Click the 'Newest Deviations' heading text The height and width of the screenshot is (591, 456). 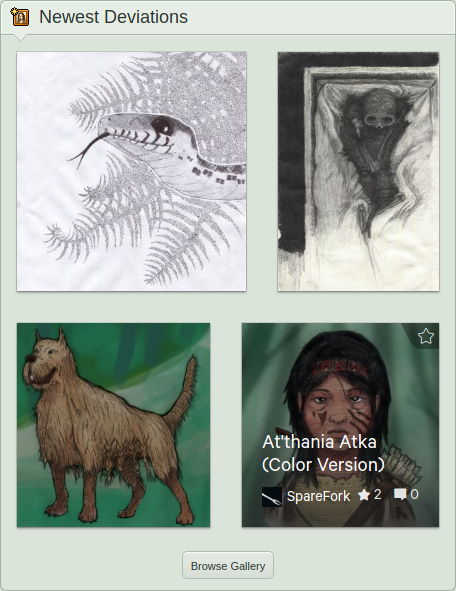(113, 17)
